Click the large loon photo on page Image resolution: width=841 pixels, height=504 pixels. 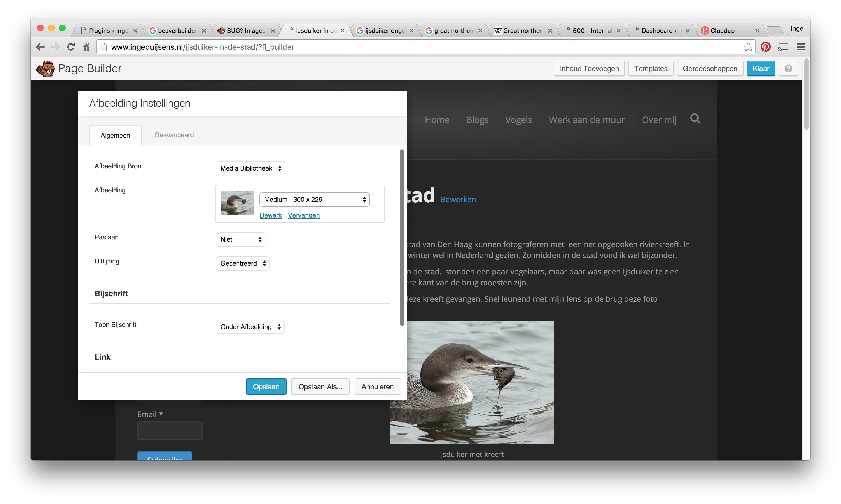point(480,382)
